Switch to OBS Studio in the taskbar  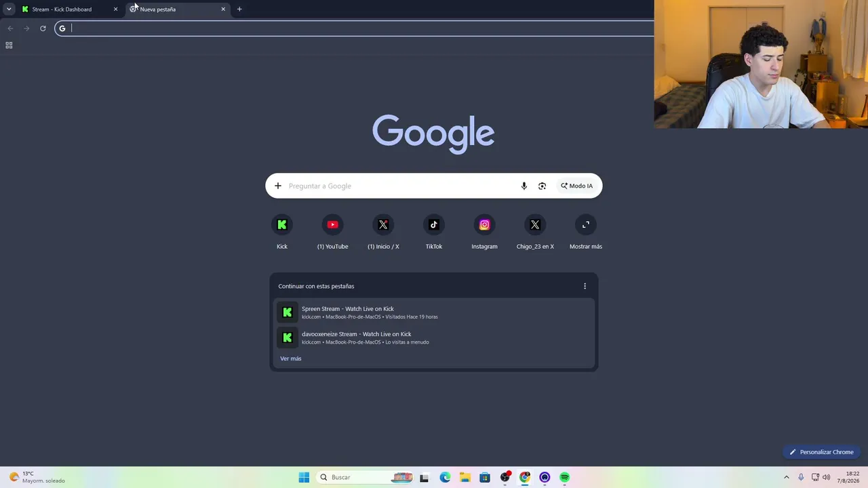505,477
